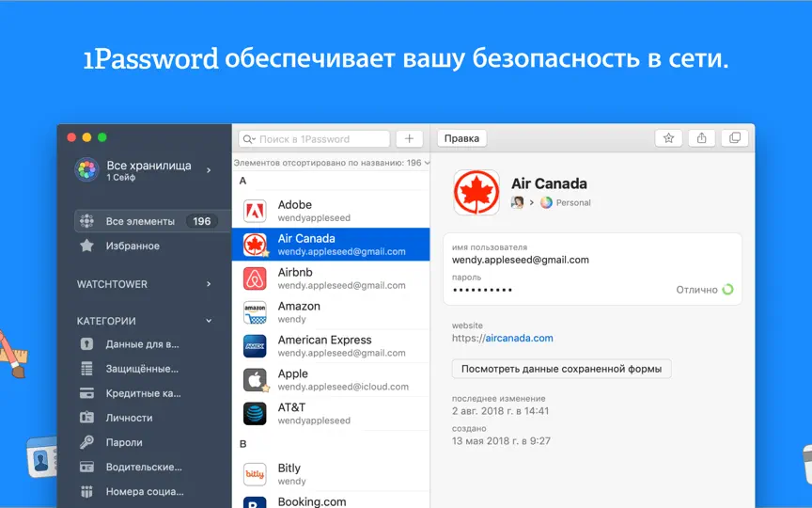Select the American Express entry

(331, 346)
